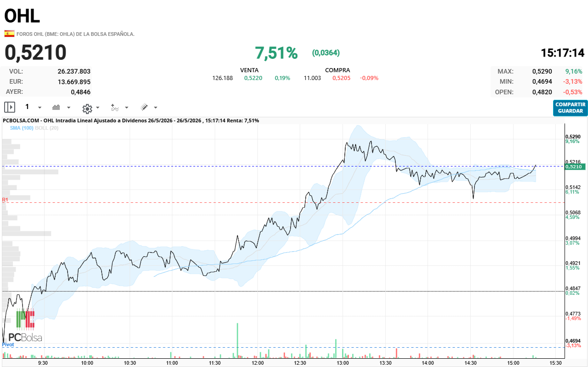Click the R1 resistance line label
This screenshot has width=588, height=367.
[5, 200]
